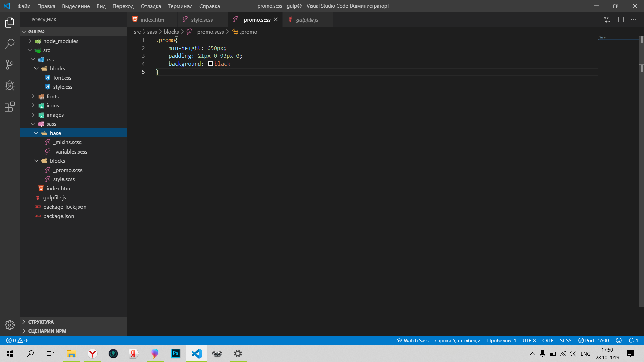This screenshot has height=362, width=644.
Task: Open the Extensions view
Action: click(x=10, y=107)
